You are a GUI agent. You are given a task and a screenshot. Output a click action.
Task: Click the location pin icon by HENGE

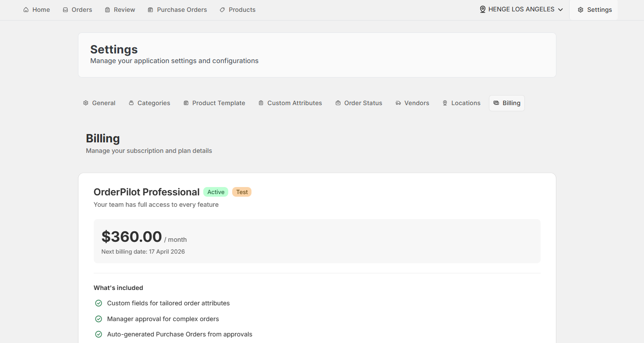pos(483,9)
